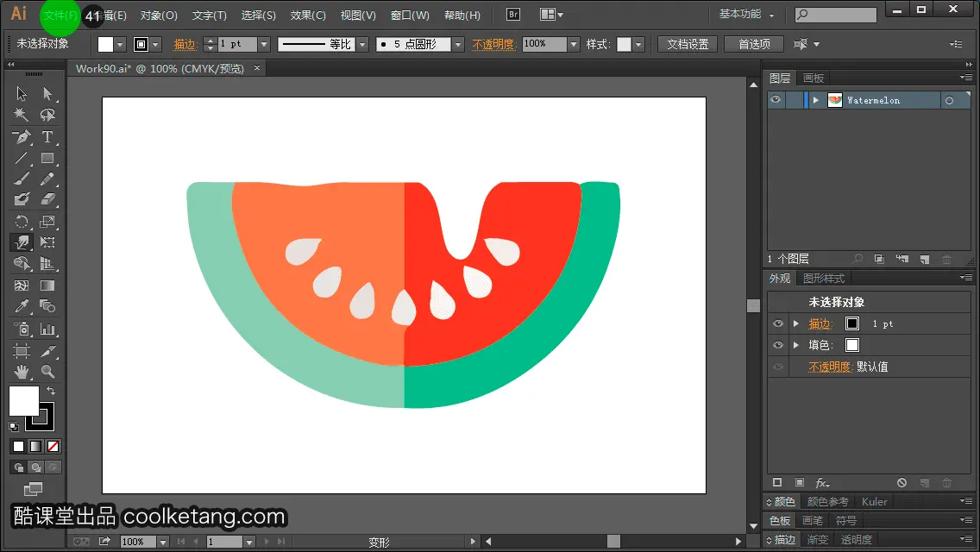This screenshot has height=552, width=980.
Task: Toggle opacity (不透明度) row visibility eye
Action: [778, 367]
